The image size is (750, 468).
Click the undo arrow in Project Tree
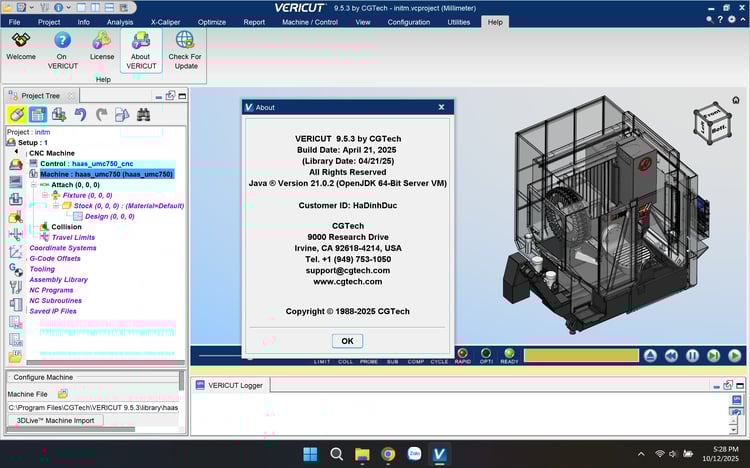tap(80, 115)
